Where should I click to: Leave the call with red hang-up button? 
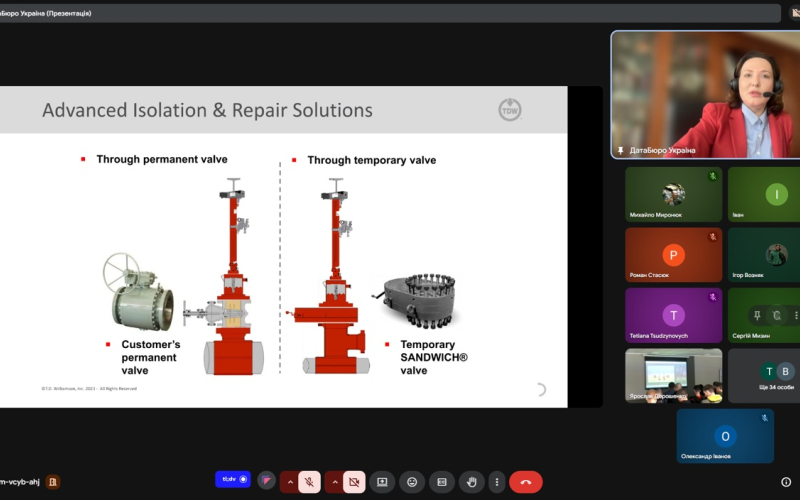(526, 482)
